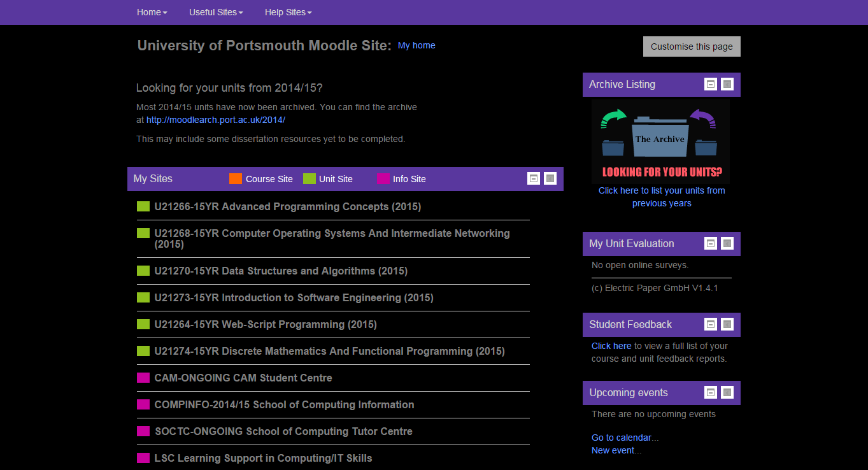The height and width of the screenshot is (470, 868).
Task: Select the green icon beside U21266-15YR Advanced Programming Concepts
Action: pyautogui.click(x=143, y=206)
